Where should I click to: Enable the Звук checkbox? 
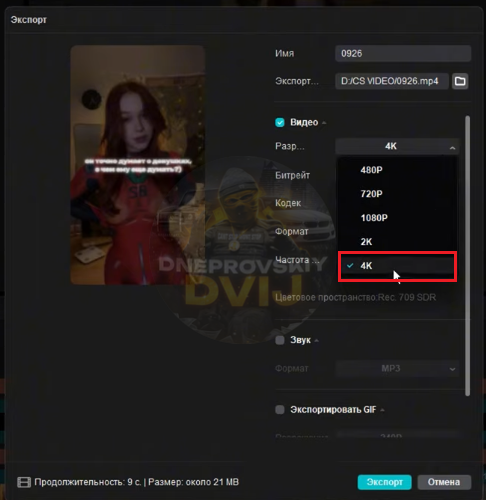coord(280,340)
